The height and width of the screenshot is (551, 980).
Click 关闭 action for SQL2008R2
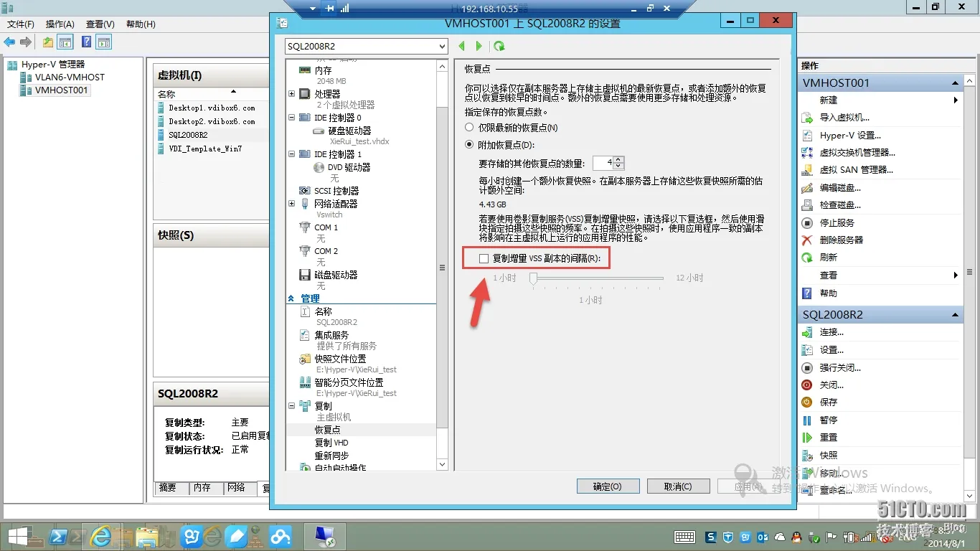[x=831, y=385]
